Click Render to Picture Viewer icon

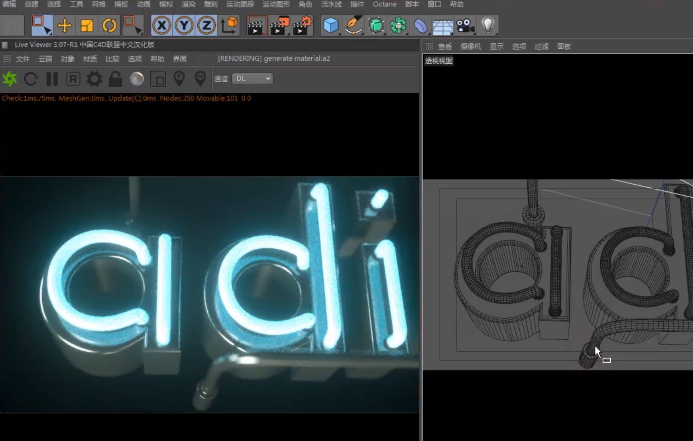click(280, 26)
